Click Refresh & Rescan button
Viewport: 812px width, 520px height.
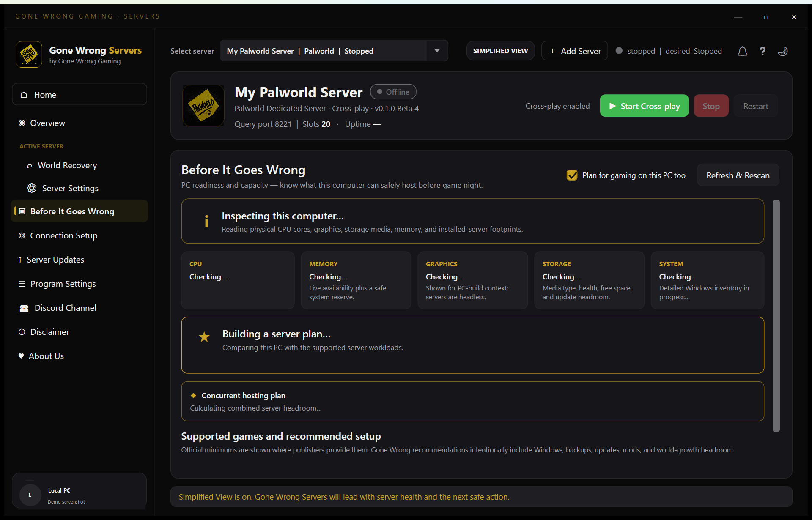738,175
